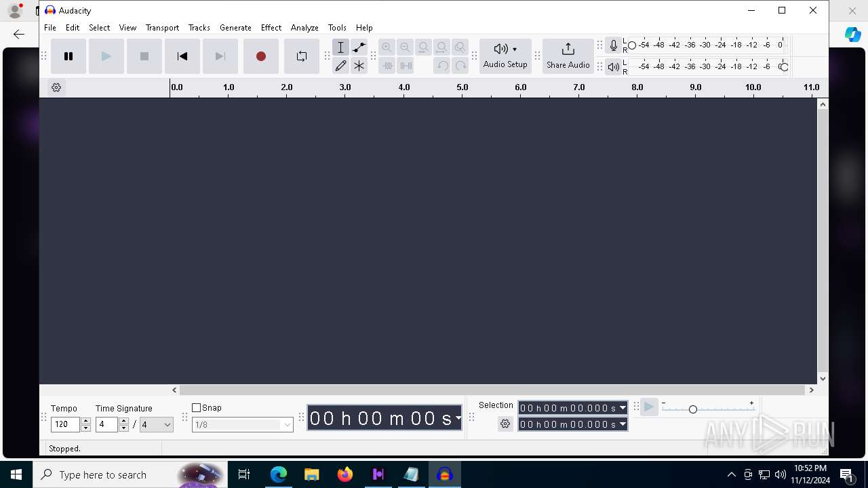Open the Effect menu
The height and width of the screenshot is (488, 868).
click(271, 28)
